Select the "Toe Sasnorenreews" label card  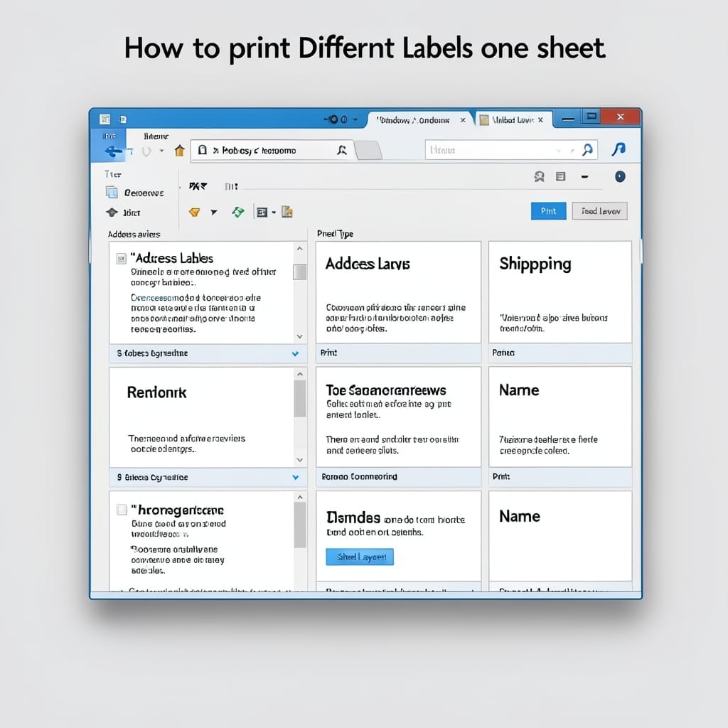[x=398, y=417]
